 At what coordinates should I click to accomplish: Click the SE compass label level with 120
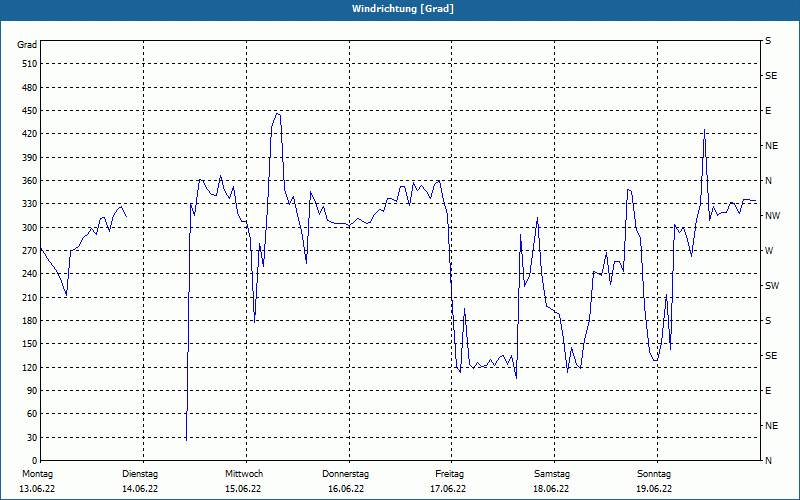771,356
